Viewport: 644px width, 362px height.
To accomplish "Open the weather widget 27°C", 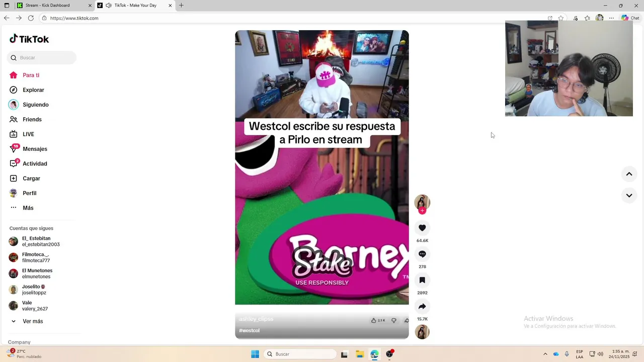I will 24,354.
